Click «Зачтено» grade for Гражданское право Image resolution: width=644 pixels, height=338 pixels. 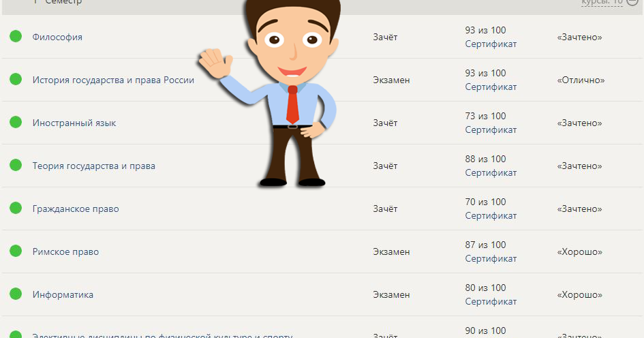pyautogui.click(x=579, y=209)
